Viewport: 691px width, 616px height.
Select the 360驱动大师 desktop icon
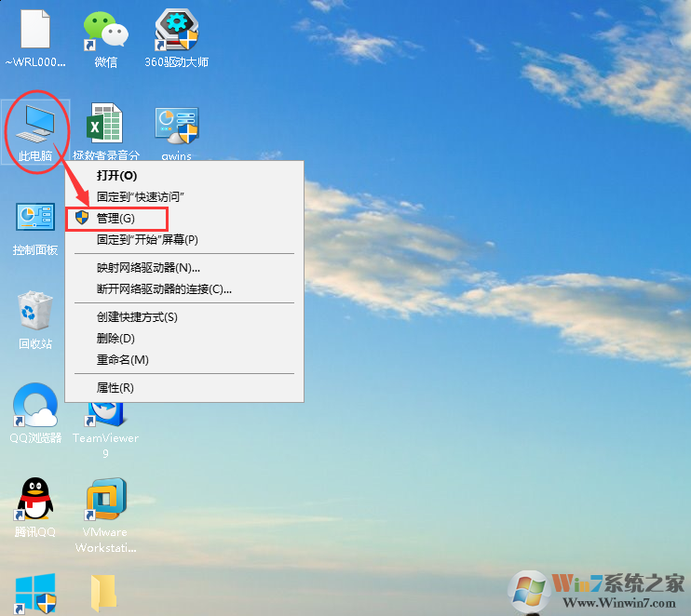point(177,30)
